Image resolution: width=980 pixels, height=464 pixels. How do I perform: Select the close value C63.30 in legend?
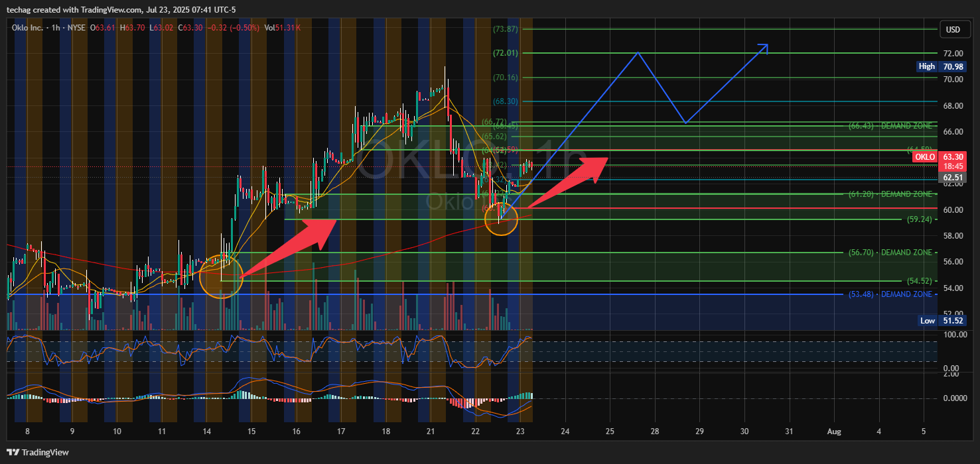(x=192, y=27)
